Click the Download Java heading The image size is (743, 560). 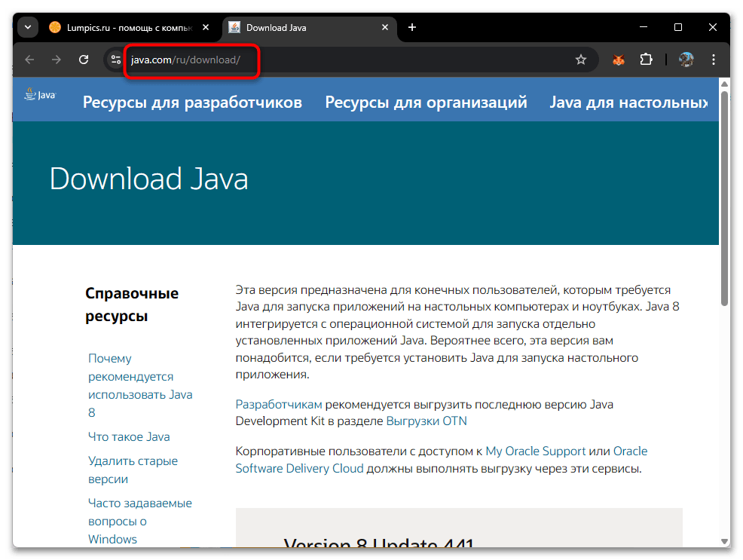tap(148, 179)
